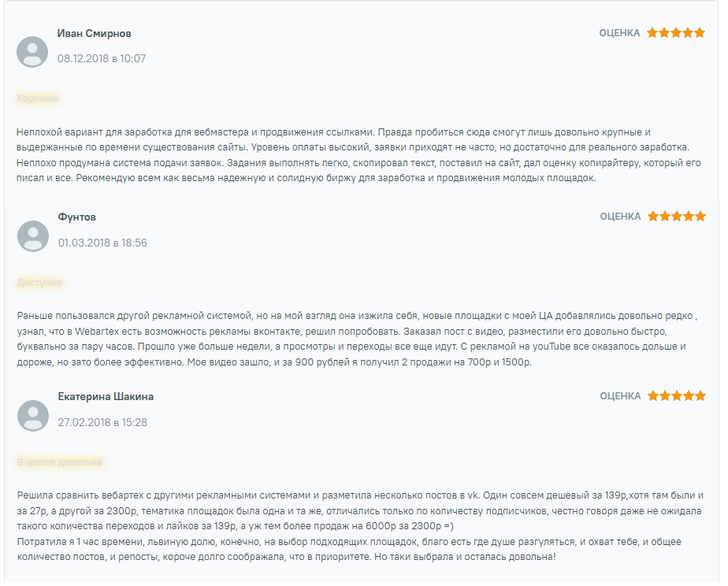Viewport: 728px width, 586px height.
Task: Click ОЦЕНКА label in Иван Смирнов's review
Action: pos(619,33)
